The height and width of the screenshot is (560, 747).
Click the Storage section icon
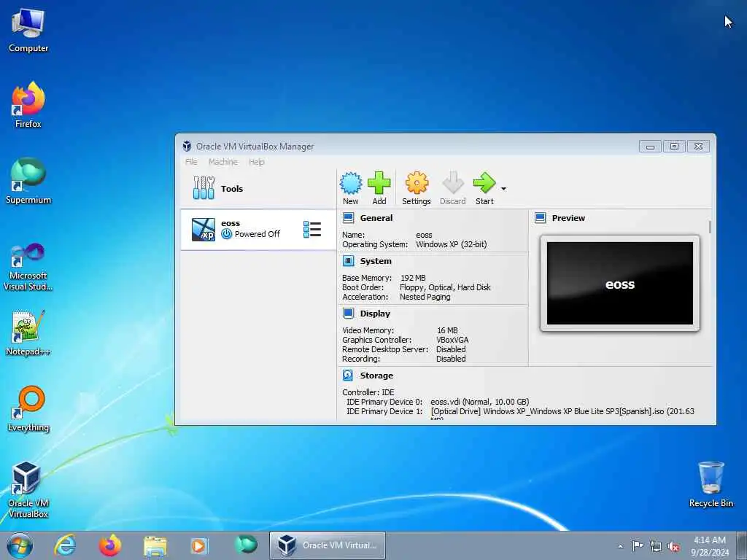(x=348, y=376)
